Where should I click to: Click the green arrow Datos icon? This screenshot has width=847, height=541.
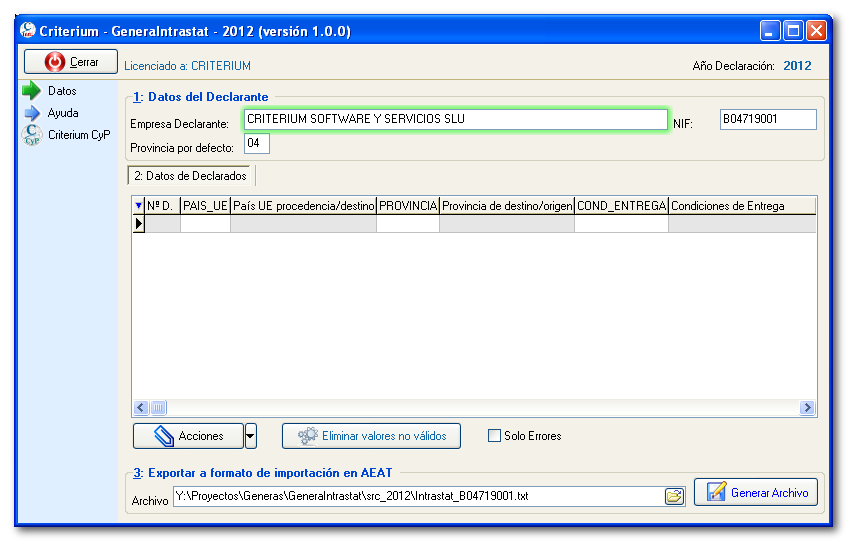pos(31,92)
